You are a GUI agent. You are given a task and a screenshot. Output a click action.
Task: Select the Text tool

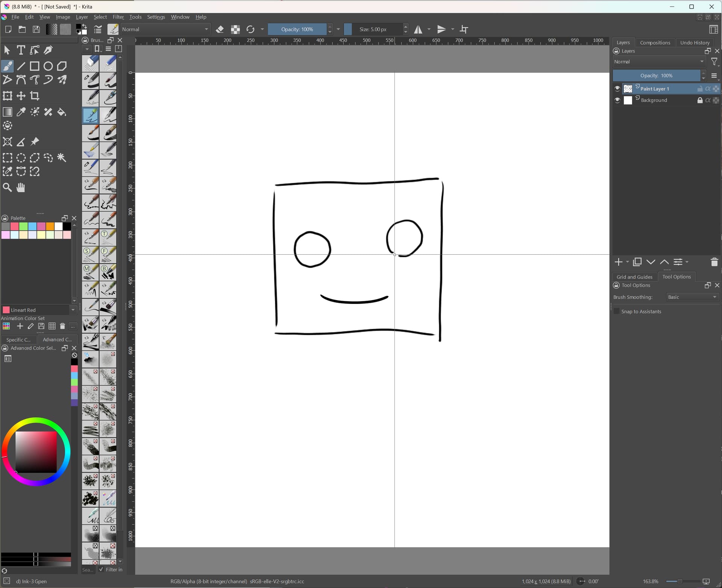21,50
